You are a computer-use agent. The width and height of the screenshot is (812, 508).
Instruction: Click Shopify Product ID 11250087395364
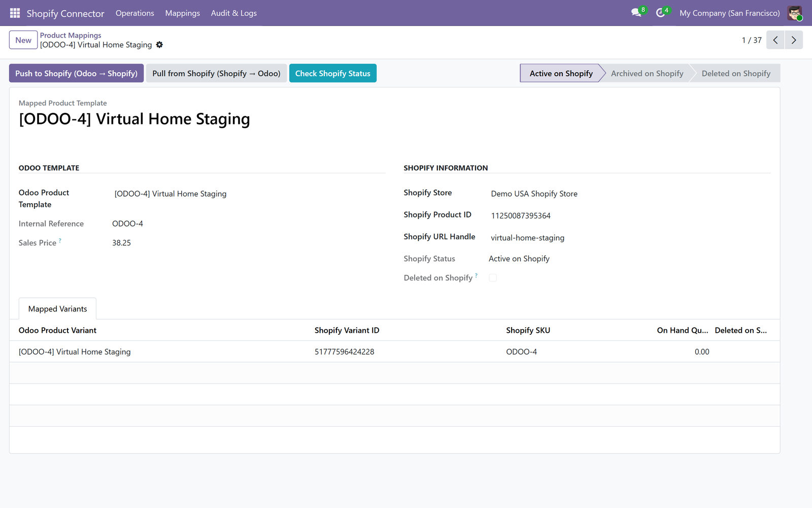point(521,215)
